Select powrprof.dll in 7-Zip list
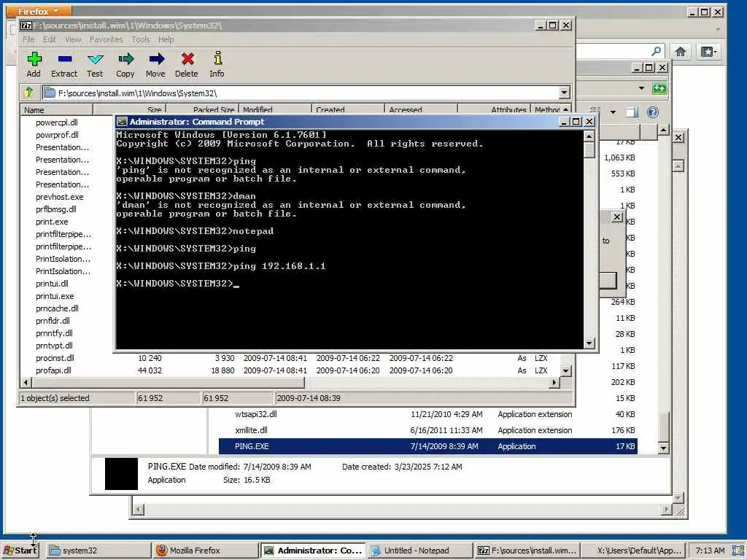 57,135
